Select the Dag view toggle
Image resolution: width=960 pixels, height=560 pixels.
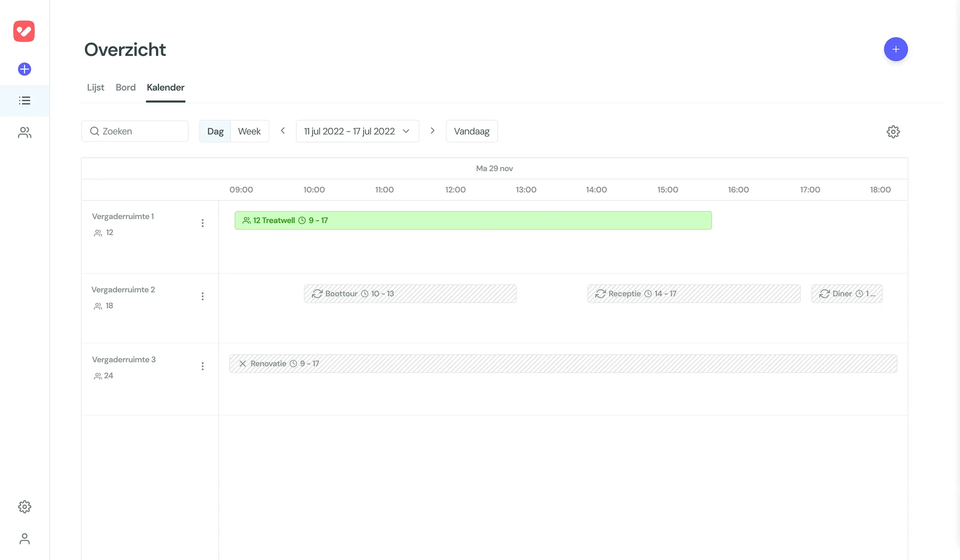tap(215, 131)
